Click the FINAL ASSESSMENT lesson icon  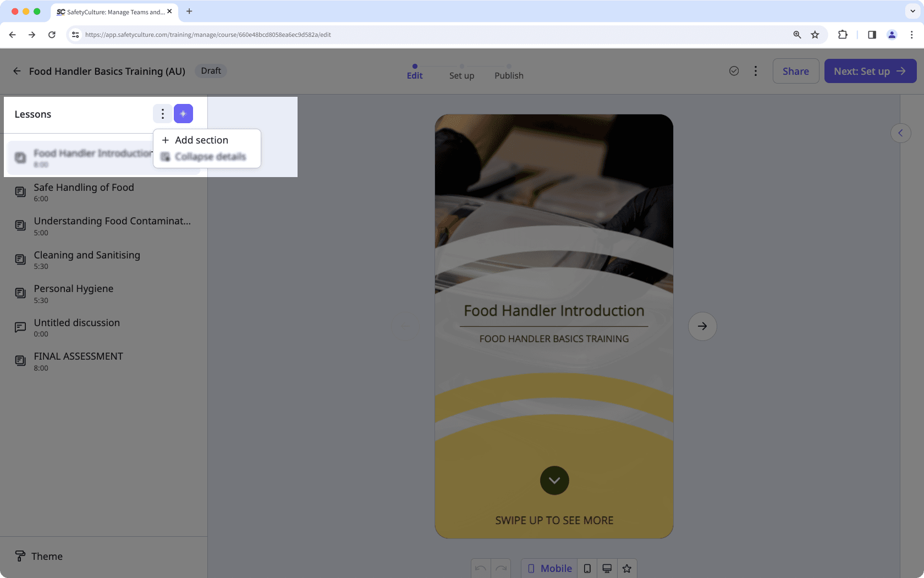click(x=20, y=360)
